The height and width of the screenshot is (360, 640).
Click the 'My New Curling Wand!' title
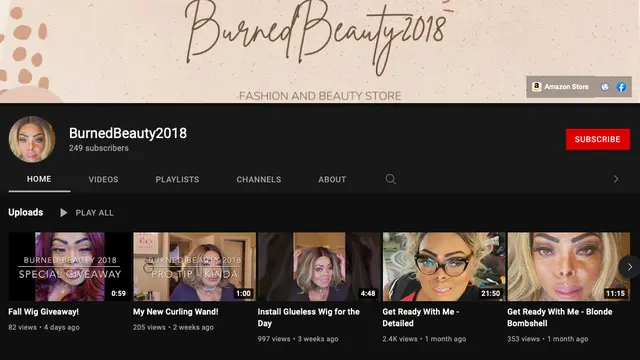tap(176, 312)
